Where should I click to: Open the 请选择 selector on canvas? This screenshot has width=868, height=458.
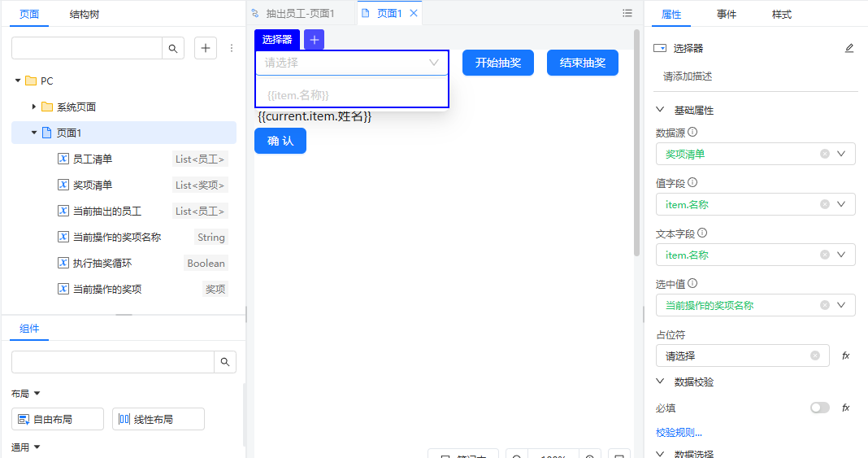[352, 63]
